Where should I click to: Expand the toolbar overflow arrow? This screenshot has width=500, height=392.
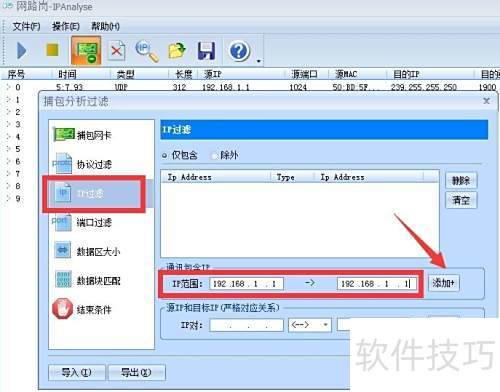(259, 61)
